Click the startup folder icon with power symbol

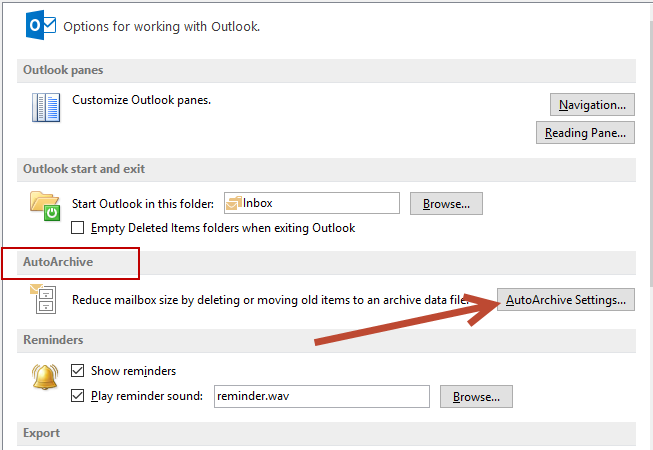45,206
